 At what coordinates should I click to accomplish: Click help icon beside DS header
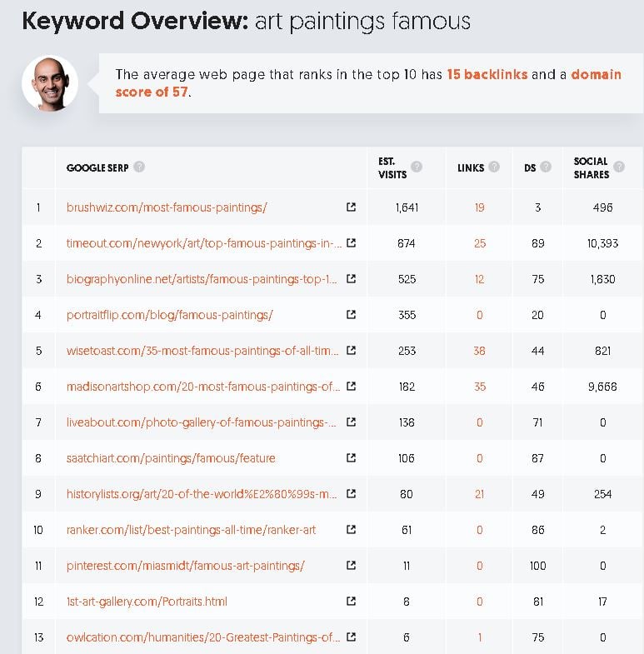click(546, 167)
